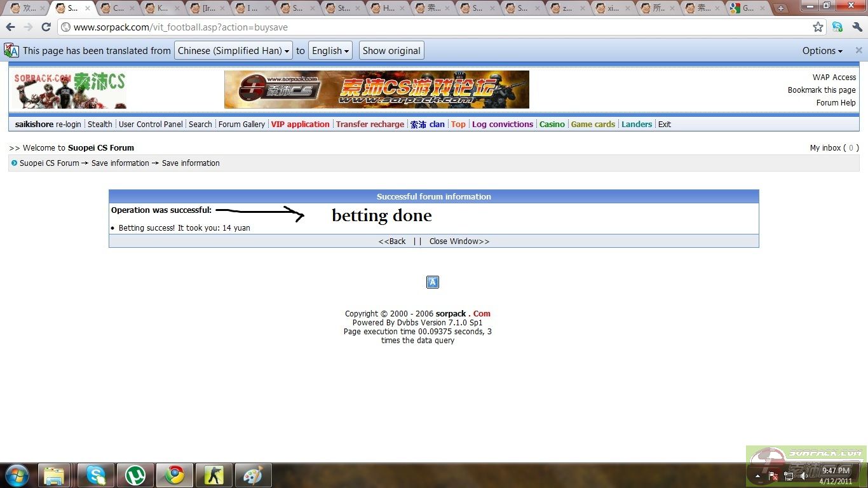Viewport: 868px width, 488px height.
Task: Open Chrome wrench settings menu
Action: pyautogui.click(x=857, y=27)
